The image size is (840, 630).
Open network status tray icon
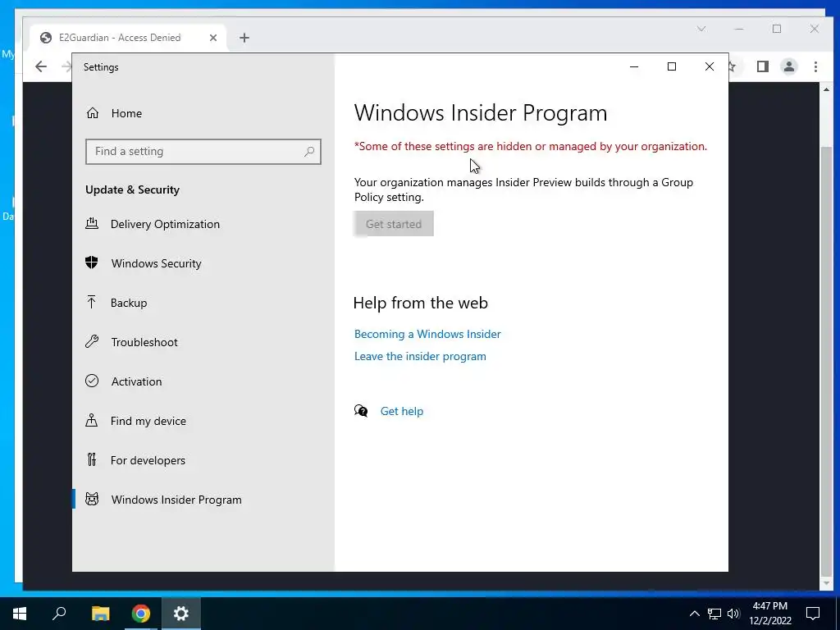[x=714, y=614]
